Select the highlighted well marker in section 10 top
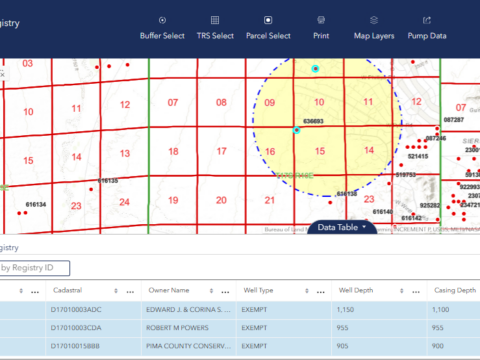The width and height of the screenshot is (480, 360). point(315,69)
